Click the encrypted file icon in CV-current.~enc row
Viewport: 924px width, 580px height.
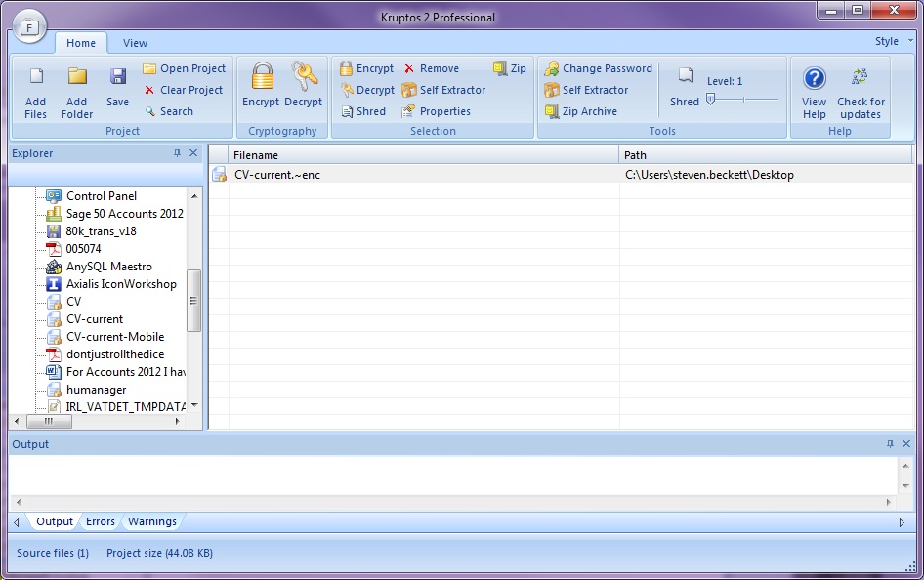219,175
